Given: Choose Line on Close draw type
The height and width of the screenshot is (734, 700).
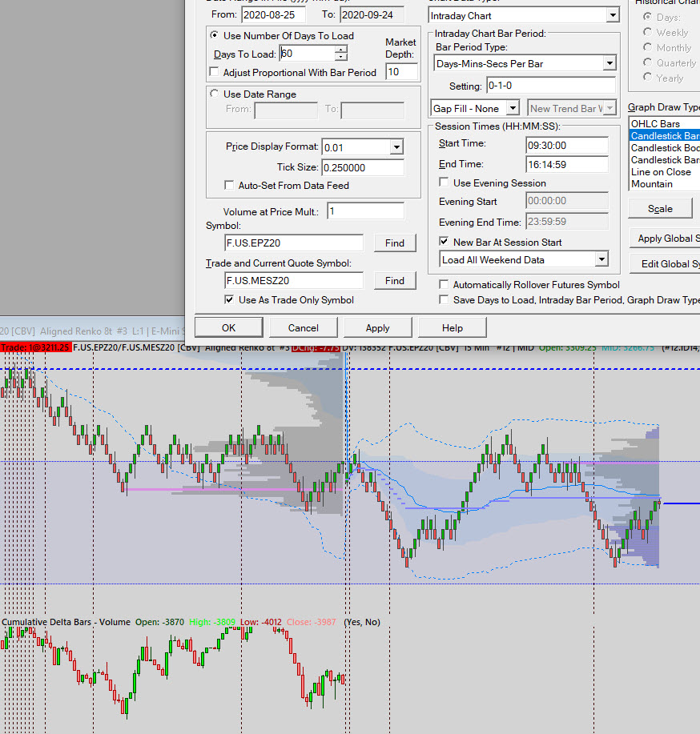Looking at the screenshot, I should pyautogui.click(x=661, y=171).
